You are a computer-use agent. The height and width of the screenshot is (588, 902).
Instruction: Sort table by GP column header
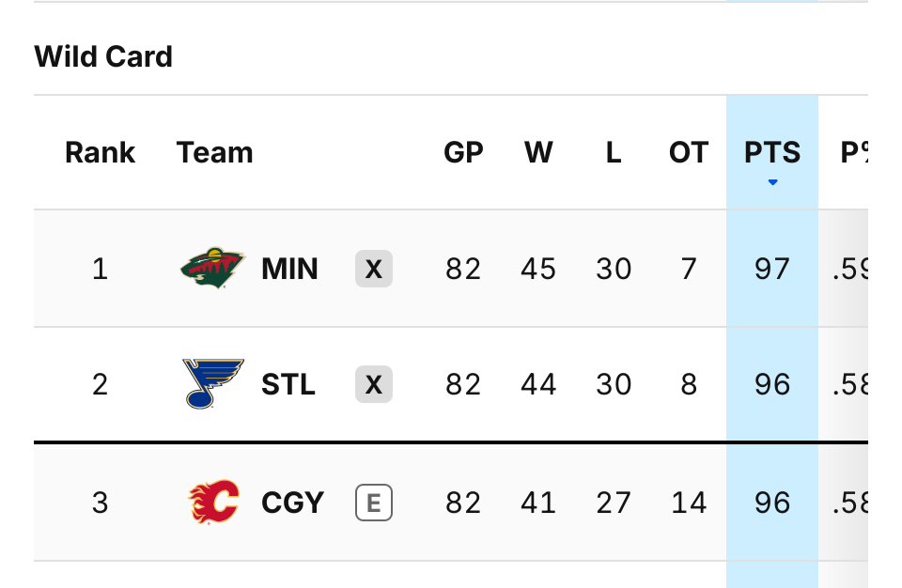[463, 152]
